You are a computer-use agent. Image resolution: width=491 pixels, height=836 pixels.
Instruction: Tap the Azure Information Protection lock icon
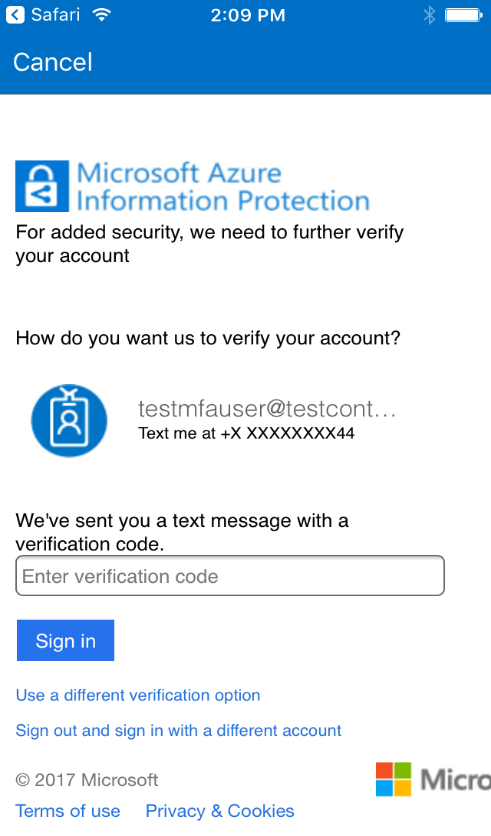[42, 186]
